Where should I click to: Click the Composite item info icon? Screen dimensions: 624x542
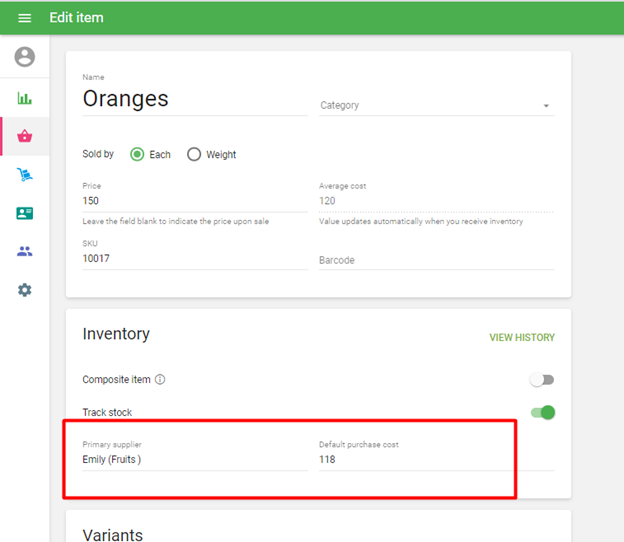pos(160,380)
